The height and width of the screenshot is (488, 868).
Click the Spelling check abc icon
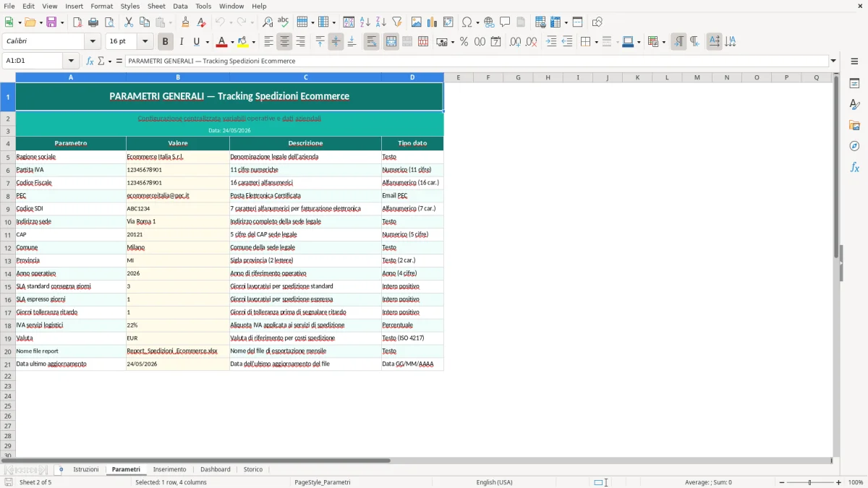tap(283, 22)
